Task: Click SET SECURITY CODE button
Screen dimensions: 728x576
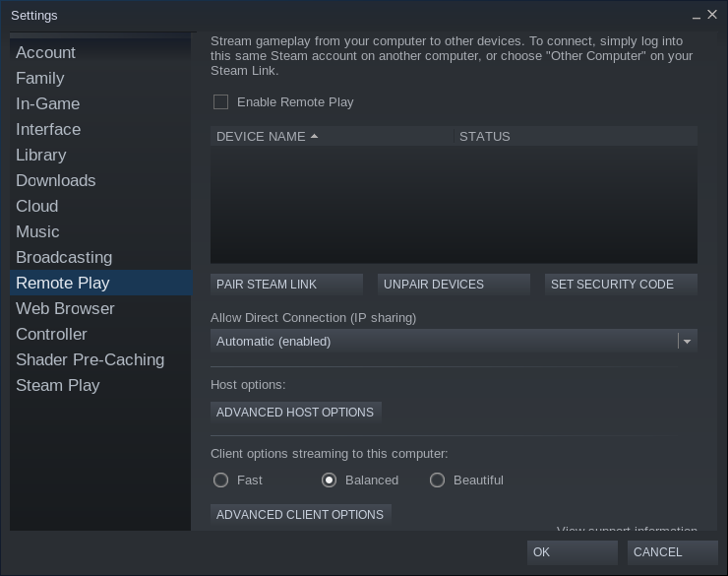Action: point(621,285)
